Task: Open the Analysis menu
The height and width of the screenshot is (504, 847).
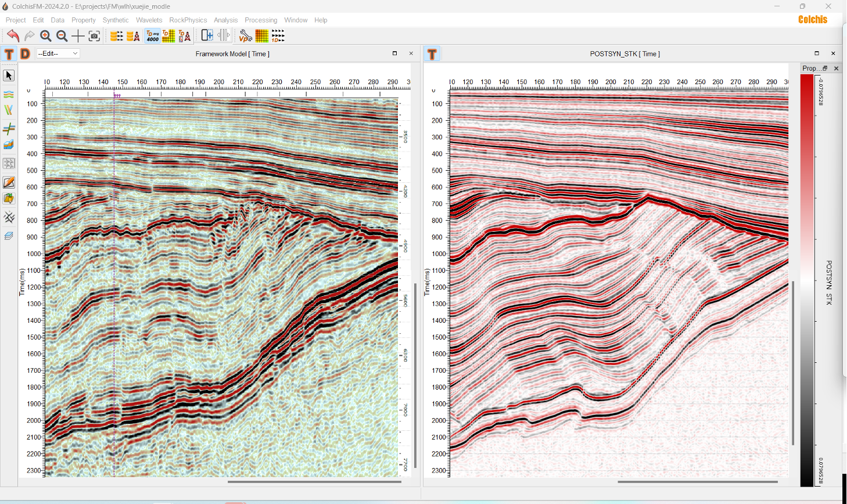Action: 226,20
